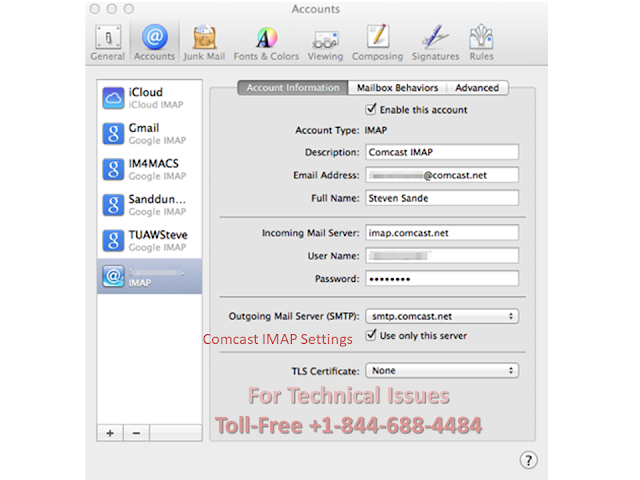Click the Incoming Mail Server field
Viewport: 640px width, 480px height.
click(442, 233)
